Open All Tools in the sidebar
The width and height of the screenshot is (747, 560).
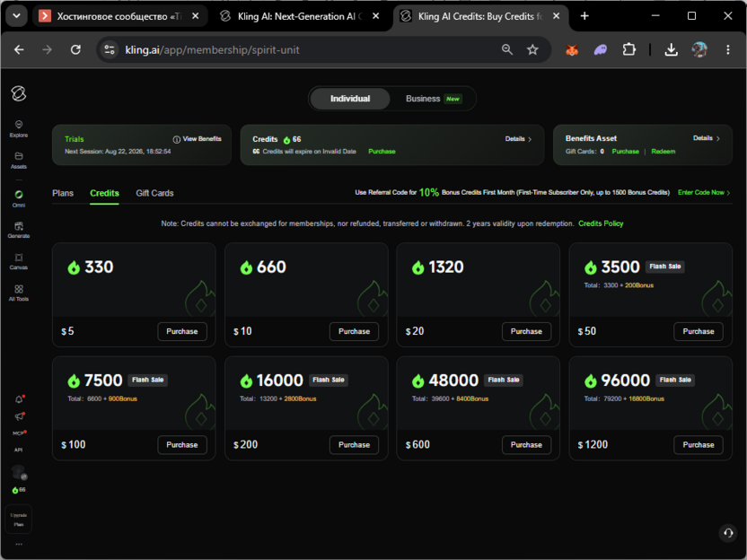[x=19, y=293]
